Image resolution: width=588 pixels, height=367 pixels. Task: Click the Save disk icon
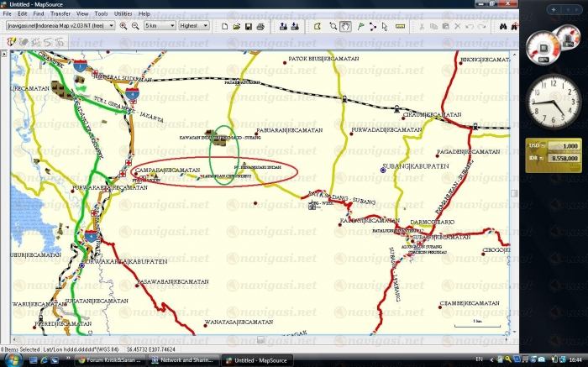[x=249, y=26]
